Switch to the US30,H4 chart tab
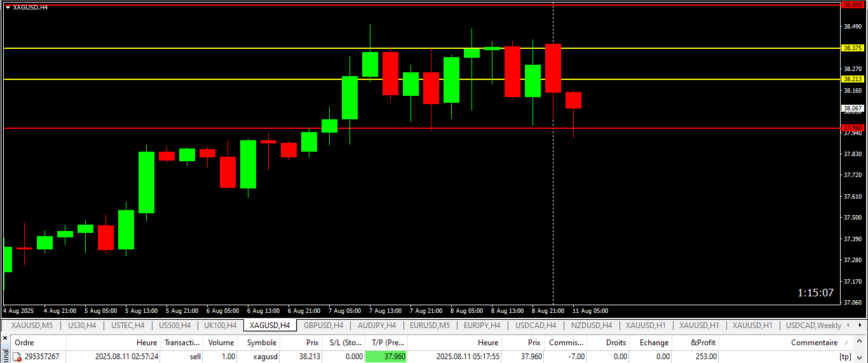Screen dimensions: 868x363 pos(82,325)
